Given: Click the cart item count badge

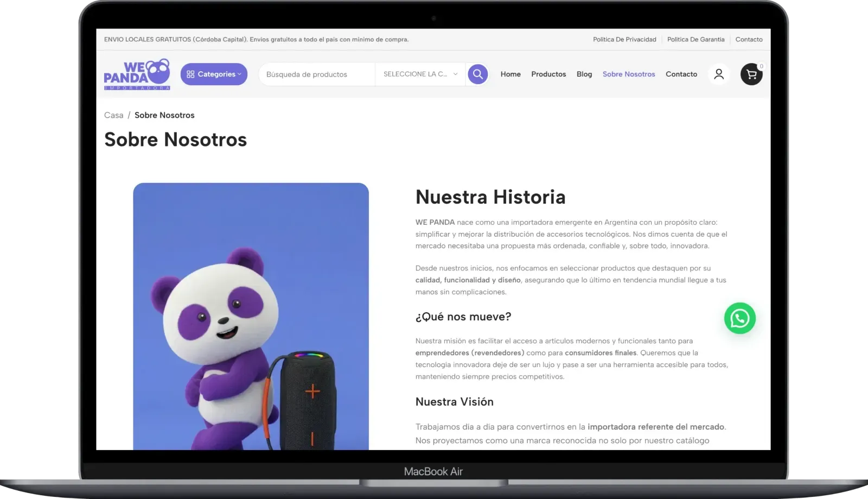Looking at the screenshot, I should click(761, 66).
